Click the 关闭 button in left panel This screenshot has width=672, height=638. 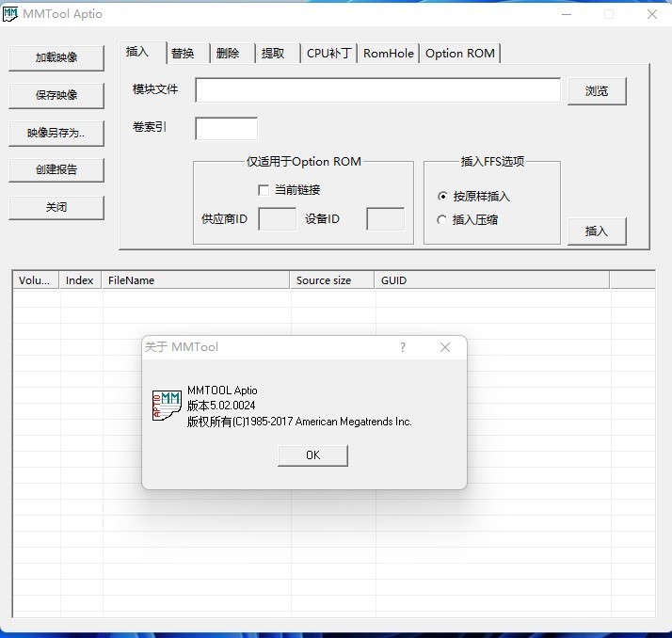click(x=56, y=208)
